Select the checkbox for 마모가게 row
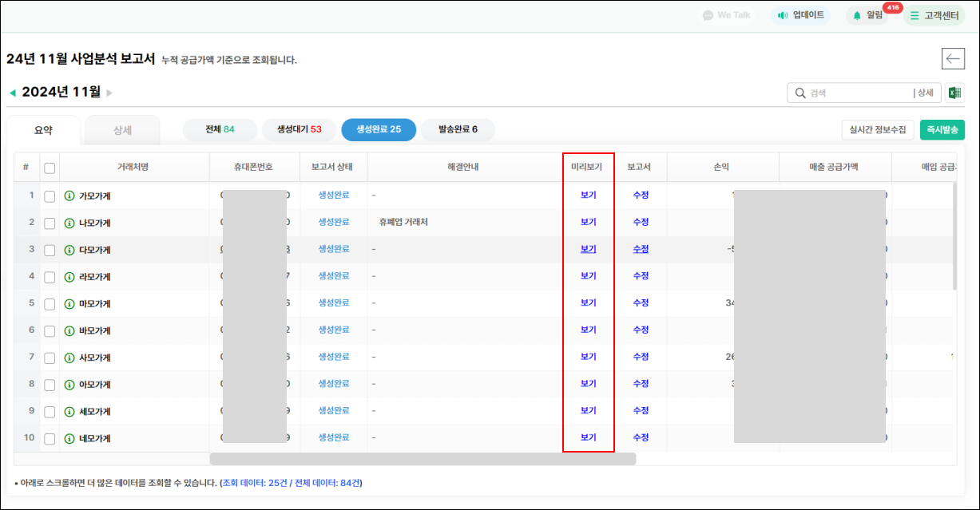 (x=50, y=303)
